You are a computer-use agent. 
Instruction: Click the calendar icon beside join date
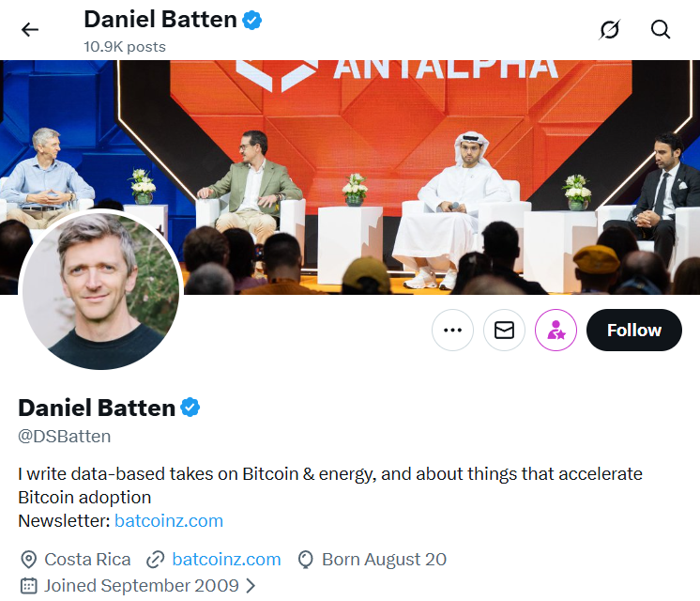[28, 586]
